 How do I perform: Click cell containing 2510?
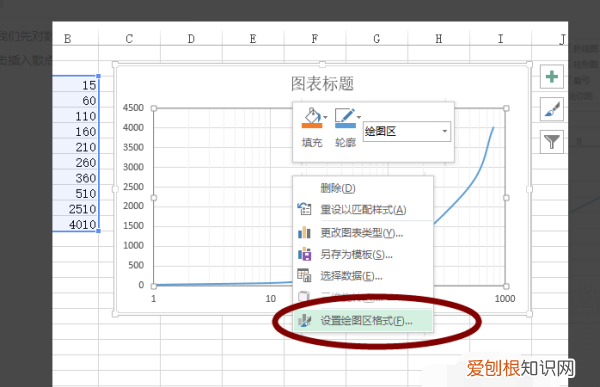tap(75, 209)
